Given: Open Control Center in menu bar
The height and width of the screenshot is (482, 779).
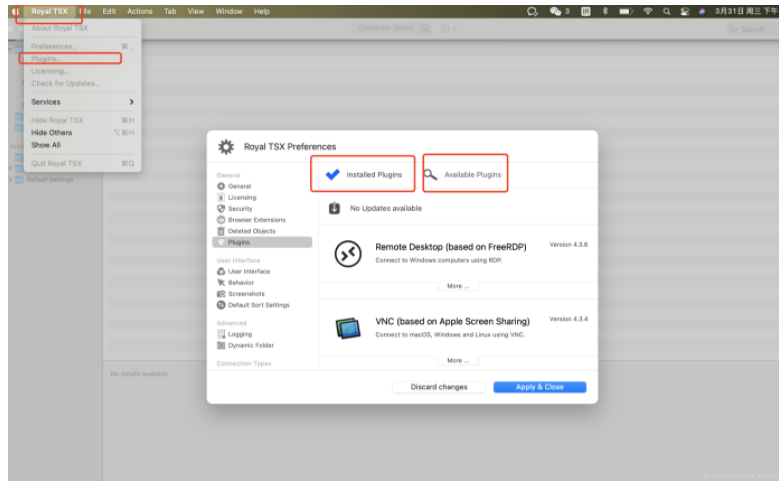Looking at the screenshot, I should click(685, 11).
